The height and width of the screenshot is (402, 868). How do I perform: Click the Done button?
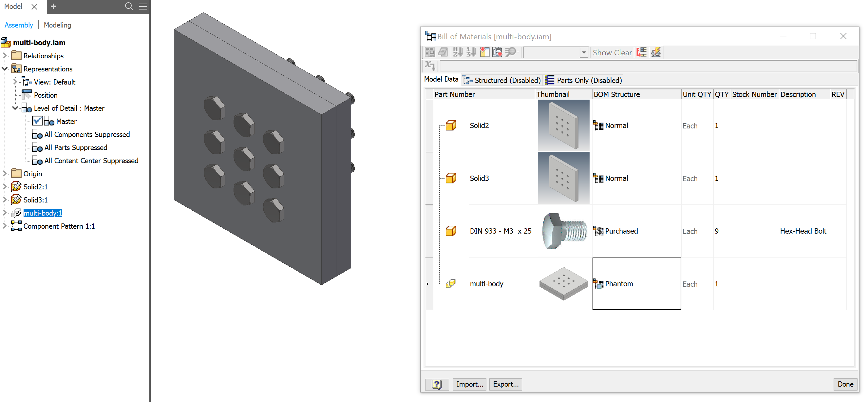pyautogui.click(x=845, y=384)
